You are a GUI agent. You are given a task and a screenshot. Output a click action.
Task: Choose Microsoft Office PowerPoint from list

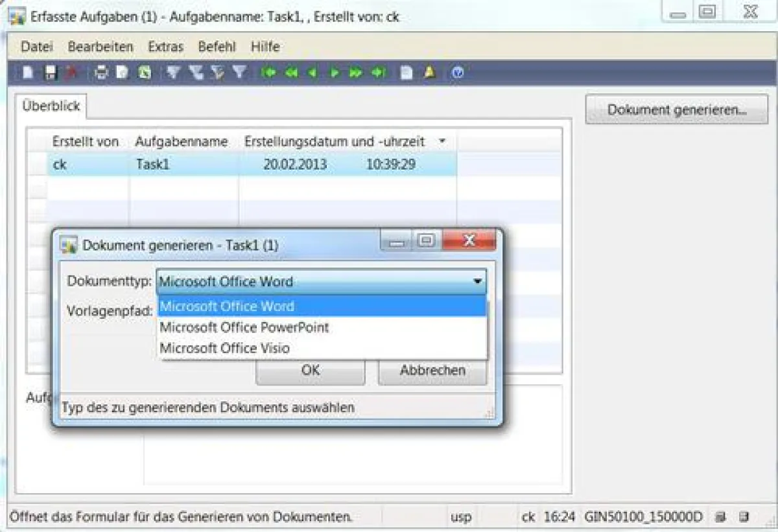[x=244, y=327]
